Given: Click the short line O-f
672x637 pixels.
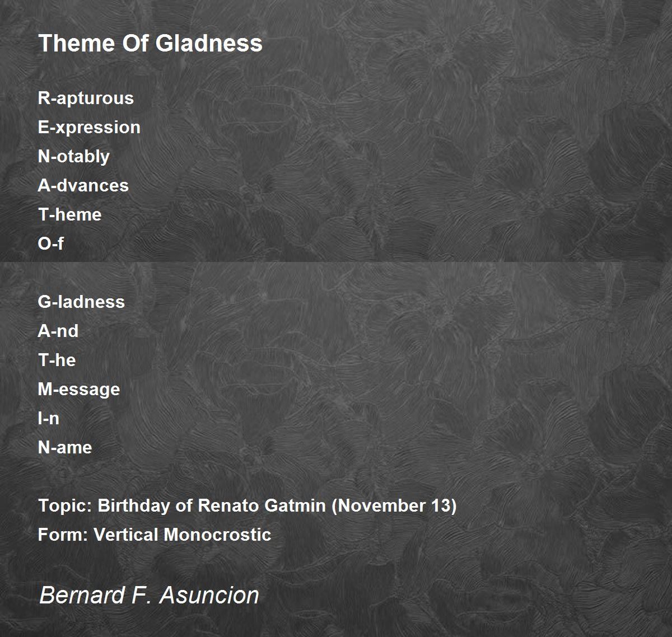Looking at the screenshot, I should (50, 243).
